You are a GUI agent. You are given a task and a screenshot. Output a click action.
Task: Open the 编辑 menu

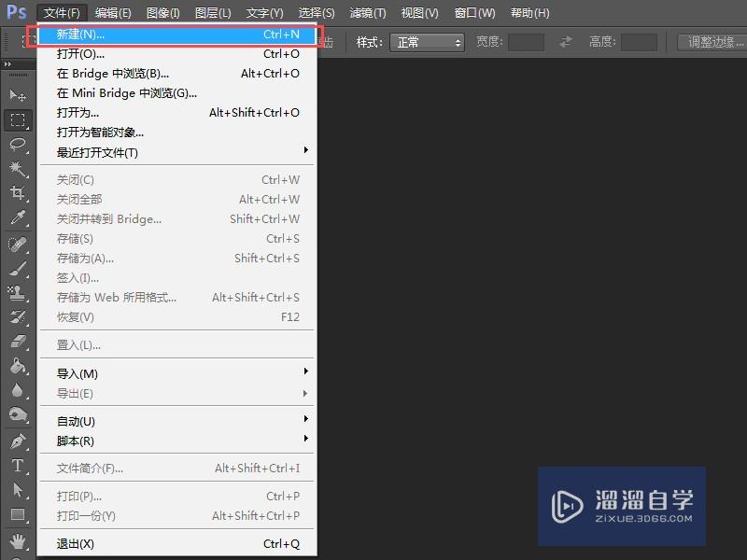tap(111, 12)
